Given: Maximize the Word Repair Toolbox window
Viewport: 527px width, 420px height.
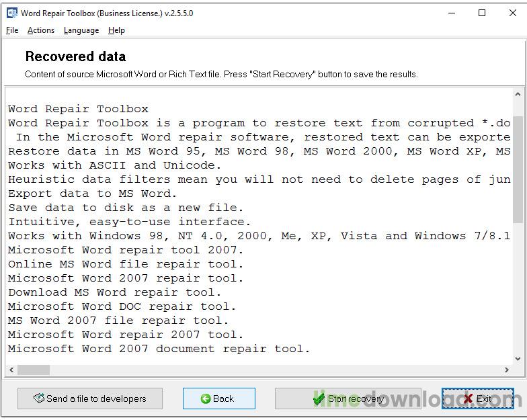Looking at the screenshot, I should point(482,13).
